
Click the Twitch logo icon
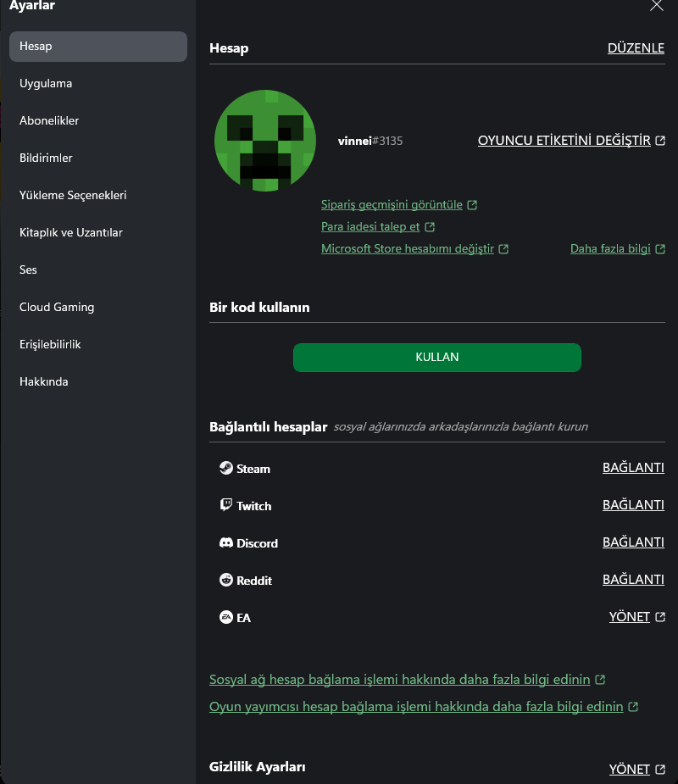pos(226,505)
